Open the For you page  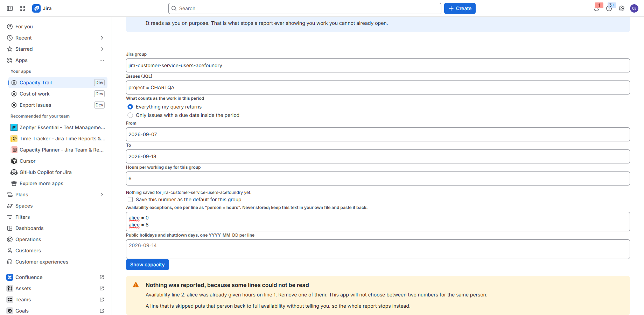tap(56, 27)
